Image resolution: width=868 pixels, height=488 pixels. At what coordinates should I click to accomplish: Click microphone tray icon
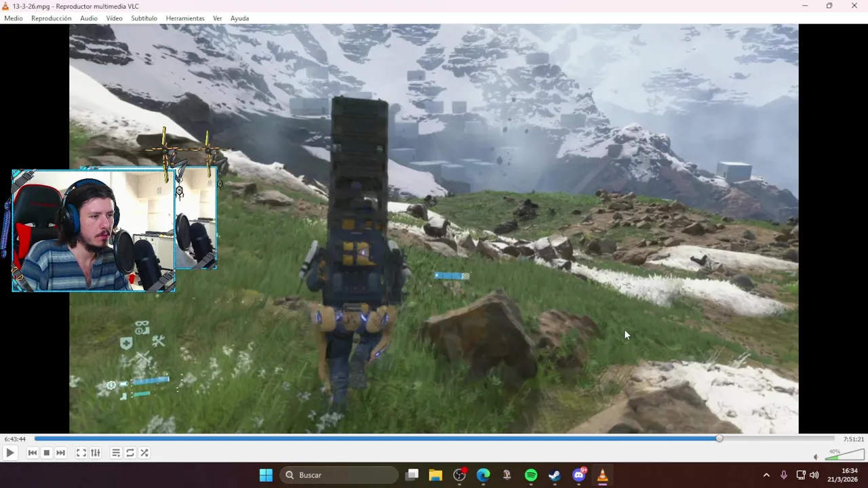[784, 475]
